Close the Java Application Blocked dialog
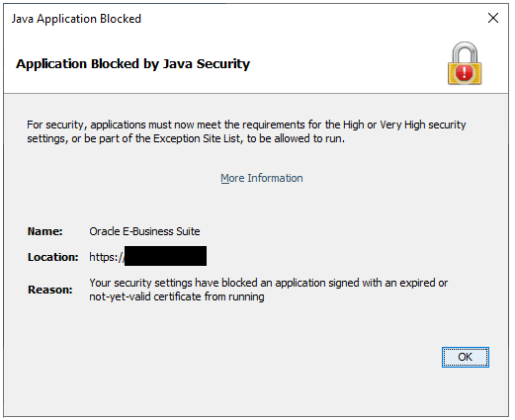The image size is (515, 420). tap(493, 18)
